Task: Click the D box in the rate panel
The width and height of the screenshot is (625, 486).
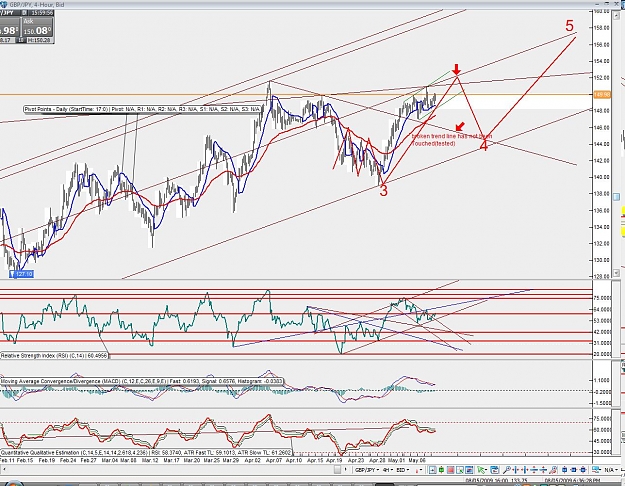Action: coord(24,13)
